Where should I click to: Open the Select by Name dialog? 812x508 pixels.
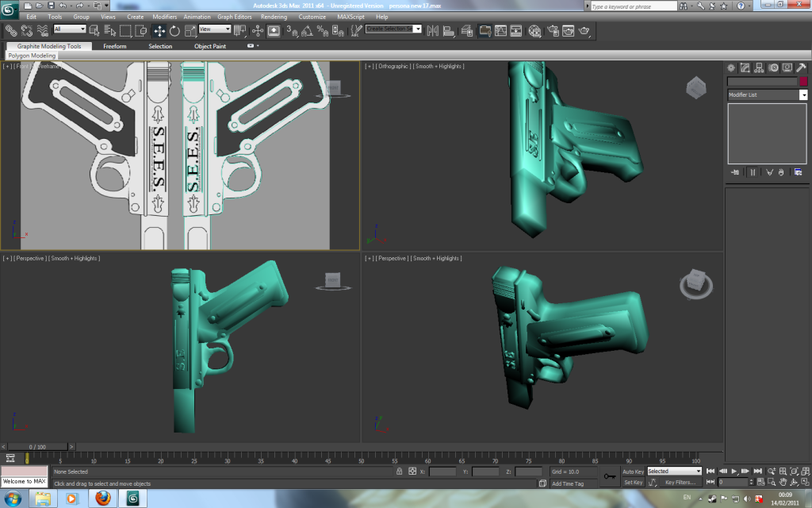coord(109,31)
